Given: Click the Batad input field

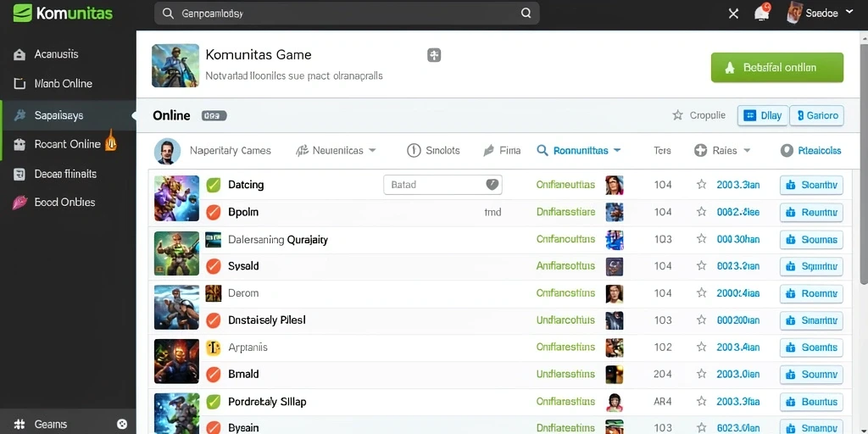Looking at the screenshot, I should point(442,185).
